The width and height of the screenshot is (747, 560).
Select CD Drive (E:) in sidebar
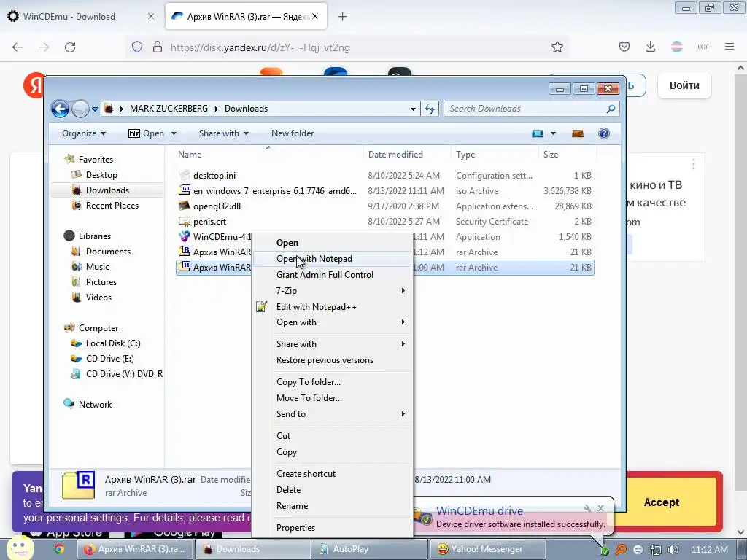pos(109,359)
